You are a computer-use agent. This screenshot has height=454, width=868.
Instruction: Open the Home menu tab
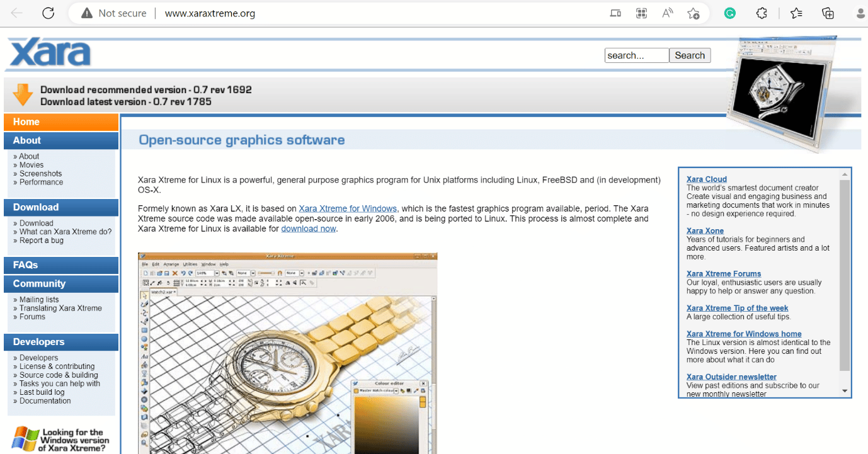[61, 122]
